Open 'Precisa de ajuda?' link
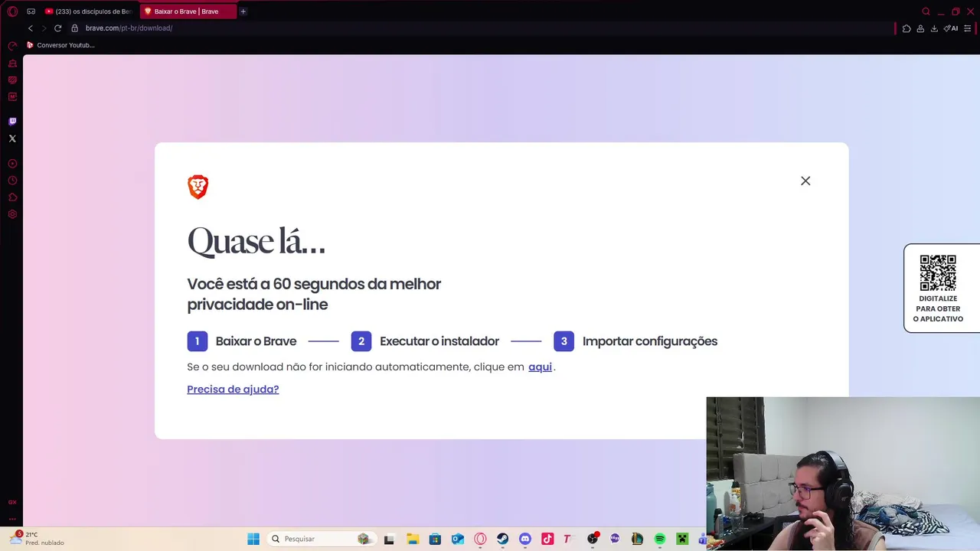The width and height of the screenshot is (980, 551). coord(233,389)
